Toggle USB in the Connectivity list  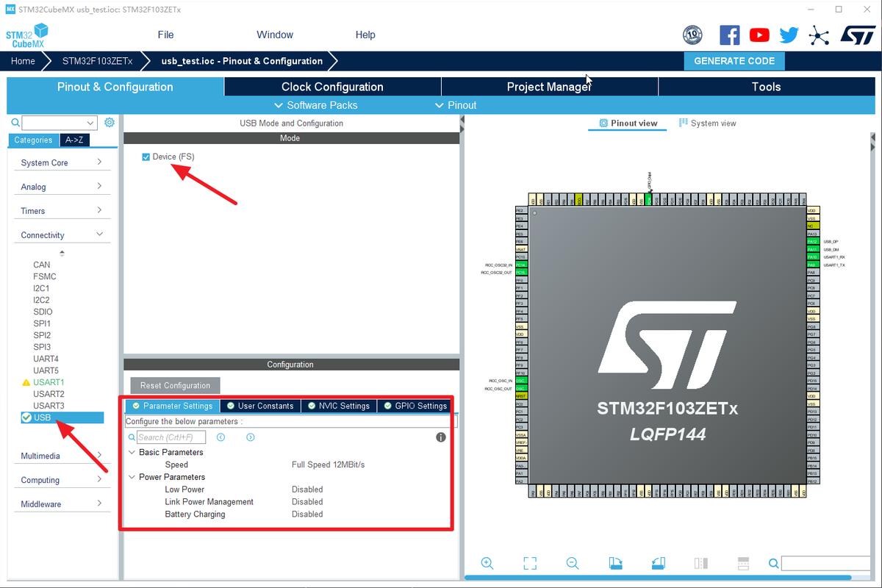tap(42, 417)
